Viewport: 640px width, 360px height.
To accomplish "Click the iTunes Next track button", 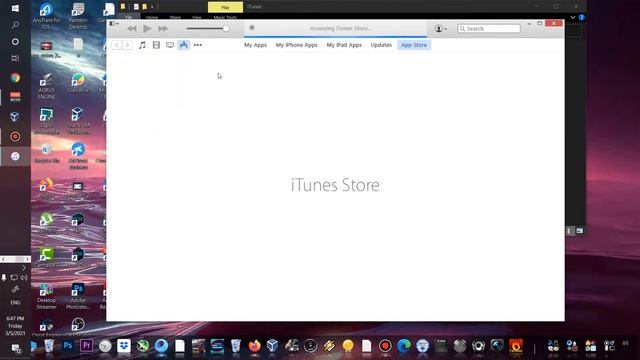I will [x=163, y=29].
